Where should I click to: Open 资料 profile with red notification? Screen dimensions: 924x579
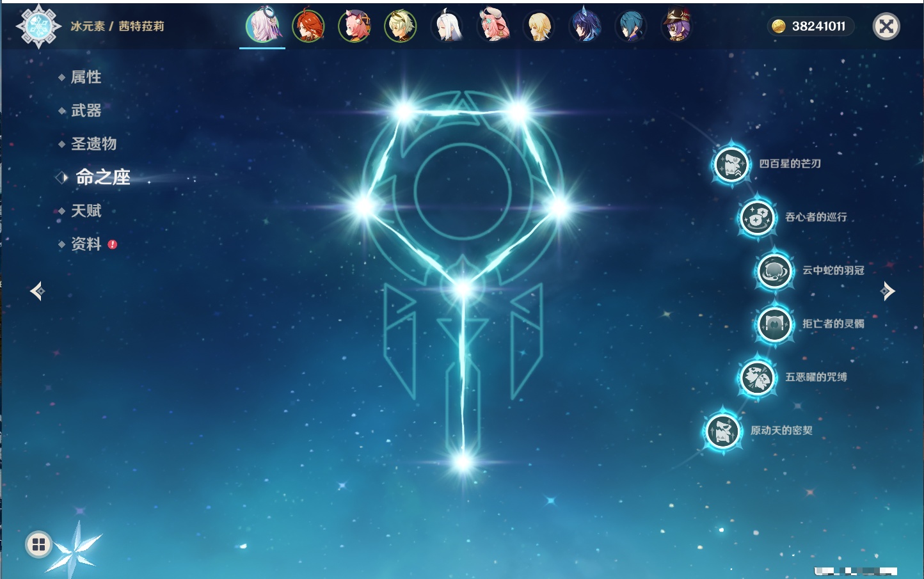coord(86,244)
